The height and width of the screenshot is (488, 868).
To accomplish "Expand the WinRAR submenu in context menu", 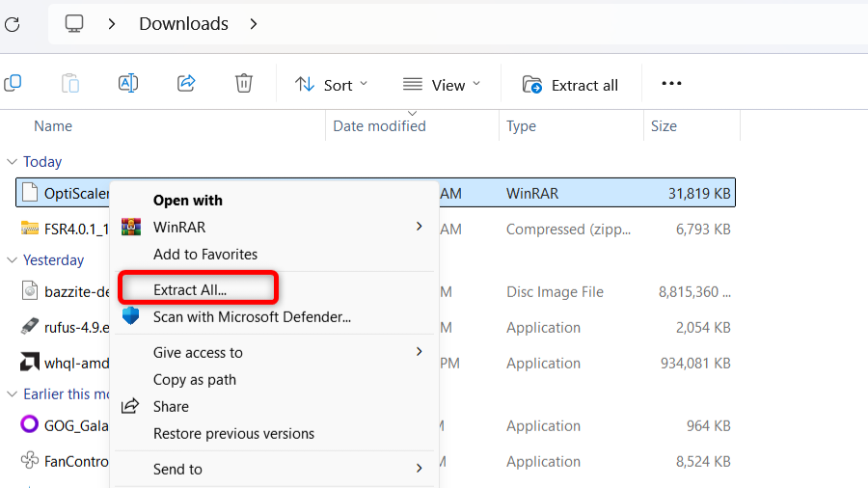I will pos(420,227).
